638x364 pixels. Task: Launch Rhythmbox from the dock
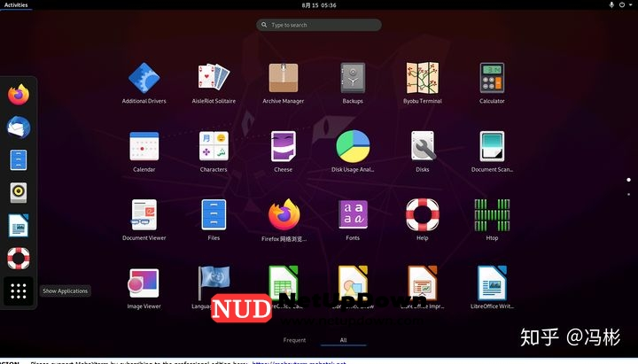tap(19, 192)
